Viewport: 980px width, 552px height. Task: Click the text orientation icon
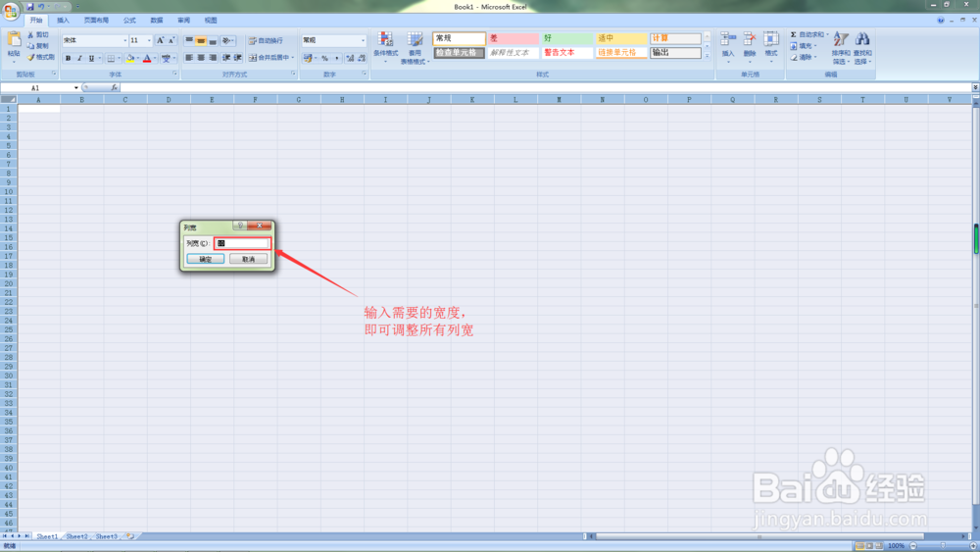pyautogui.click(x=226, y=40)
